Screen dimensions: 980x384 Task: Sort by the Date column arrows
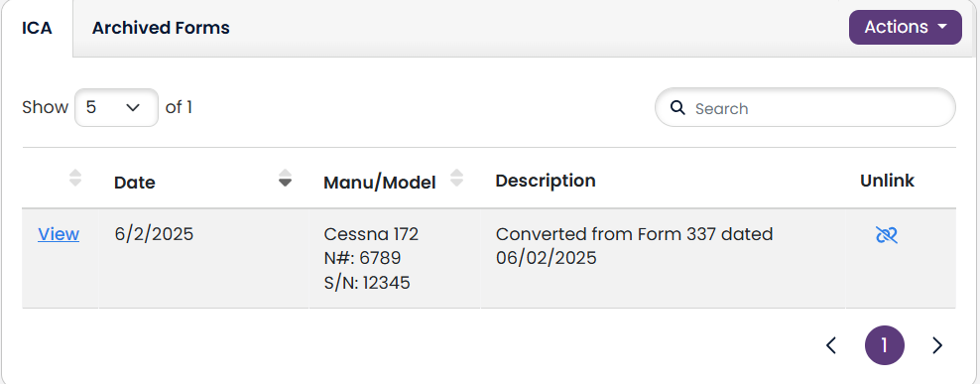[285, 179]
